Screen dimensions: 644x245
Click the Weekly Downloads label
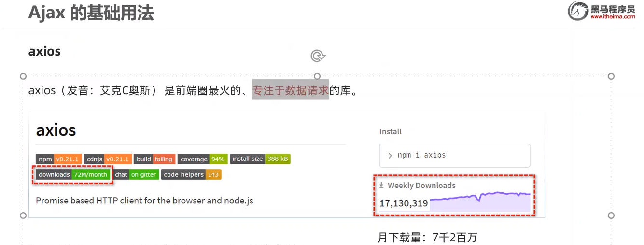[421, 185]
